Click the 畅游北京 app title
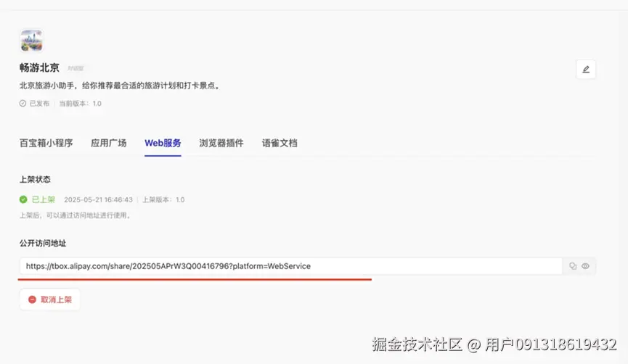 [39, 67]
